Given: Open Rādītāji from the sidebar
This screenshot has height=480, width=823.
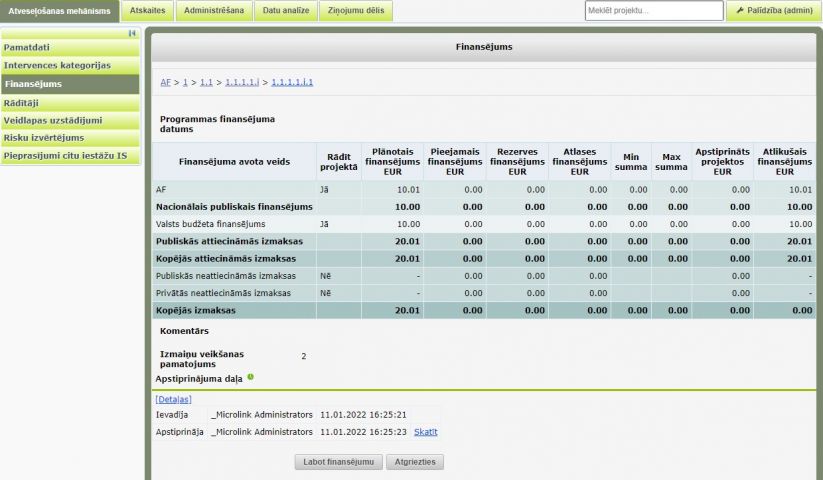Looking at the screenshot, I should point(70,102).
